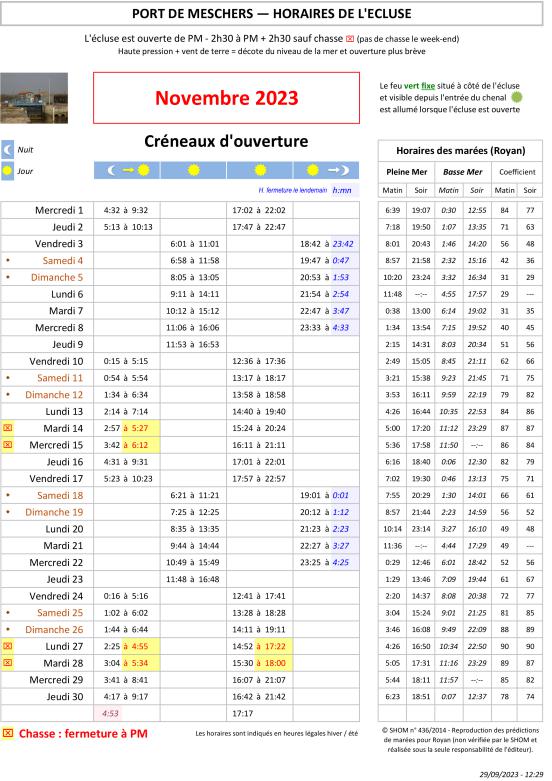Click the highlighted 'à 5:27' chasse time
Screen dimensions: 552x781
(x=136, y=428)
